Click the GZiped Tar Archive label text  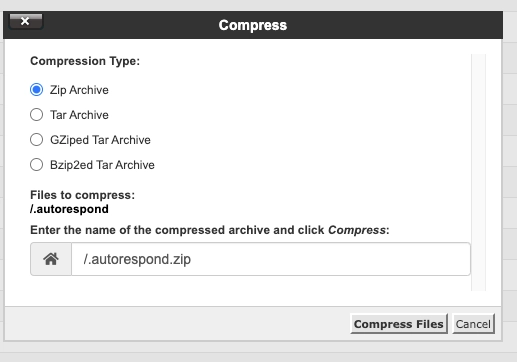[x=100, y=140]
